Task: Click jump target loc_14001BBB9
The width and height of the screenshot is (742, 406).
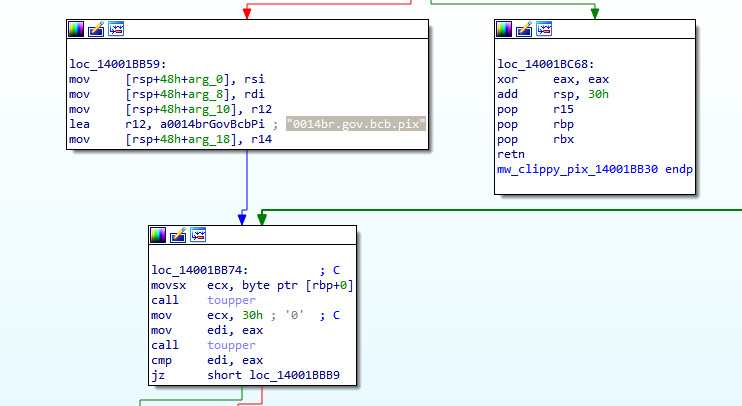Action: 295,375
